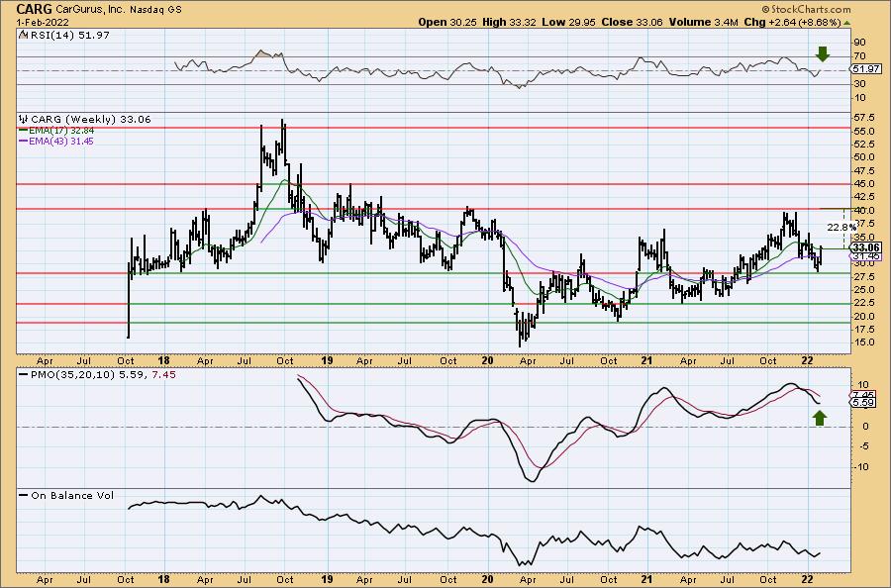This screenshot has width=891, height=588.
Task: Click the green up triangle beside Chg
Action: pyautogui.click(x=846, y=23)
